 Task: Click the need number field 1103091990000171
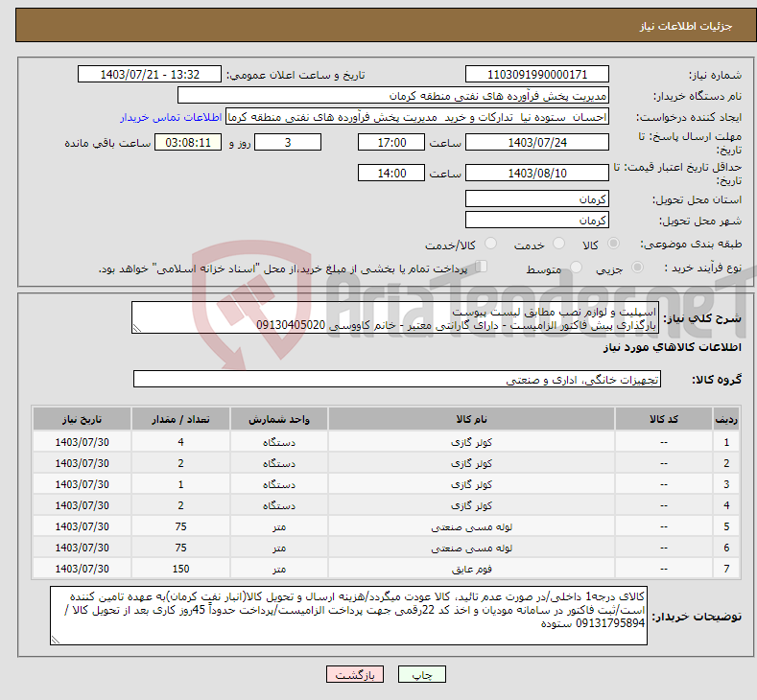pyautogui.click(x=537, y=74)
